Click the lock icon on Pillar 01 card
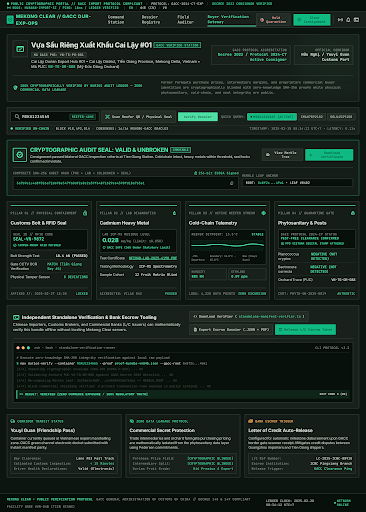 point(85,213)
